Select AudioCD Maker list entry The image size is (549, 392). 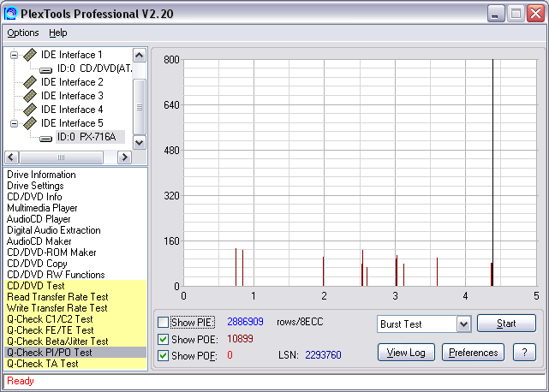75,241
